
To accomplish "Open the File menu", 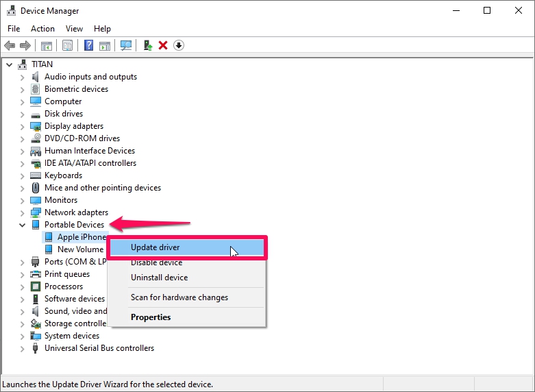I will pos(14,29).
